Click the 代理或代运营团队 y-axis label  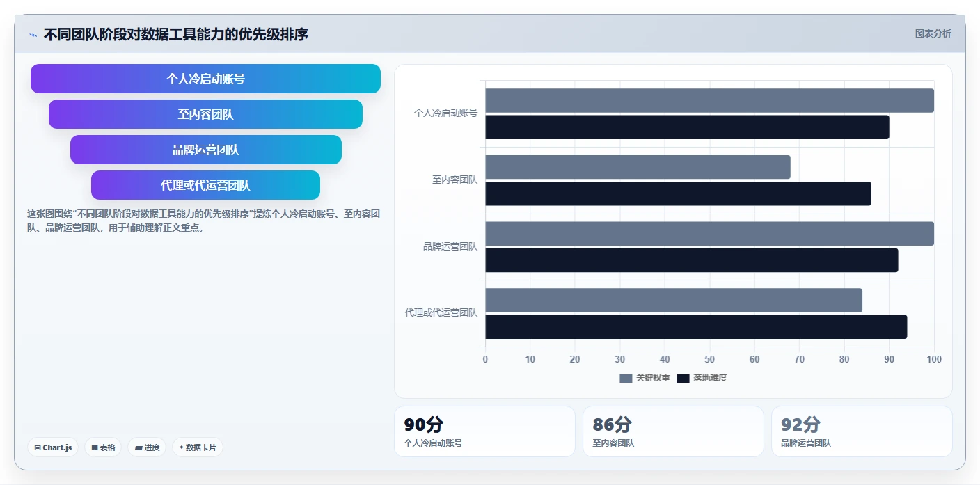click(x=441, y=312)
